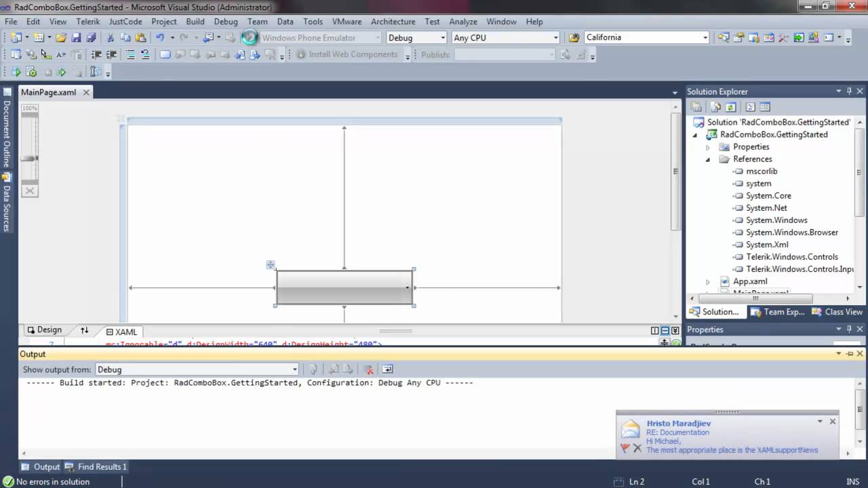Open the Find Results 1 tab
Screen dimensions: 868x488
point(96,466)
